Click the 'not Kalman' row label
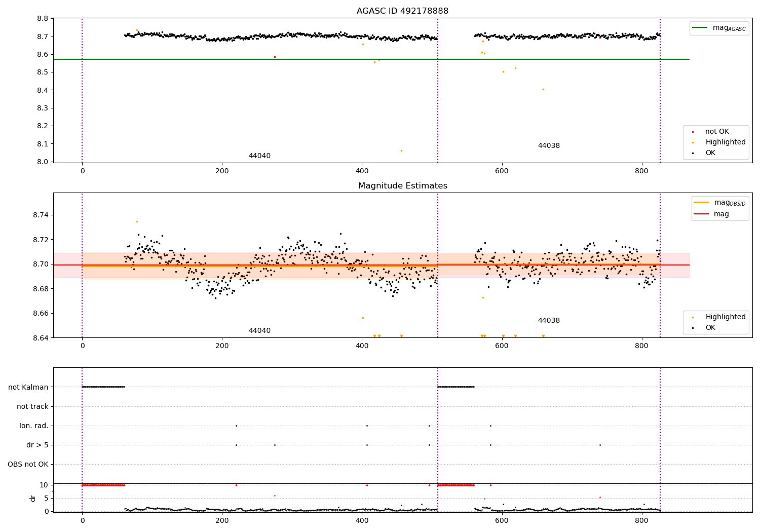Screen dimensions: 760x532 coord(28,388)
